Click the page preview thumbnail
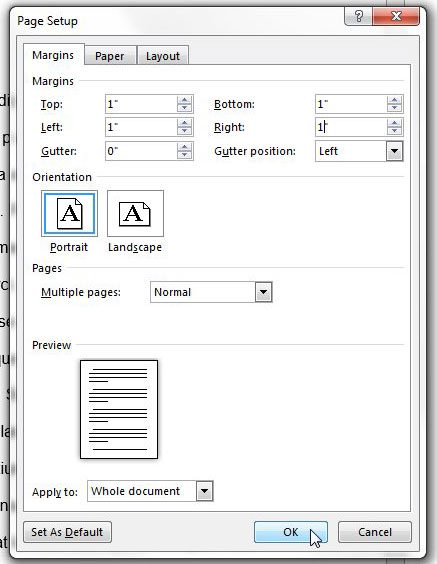The width and height of the screenshot is (437, 564). (119, 409)
